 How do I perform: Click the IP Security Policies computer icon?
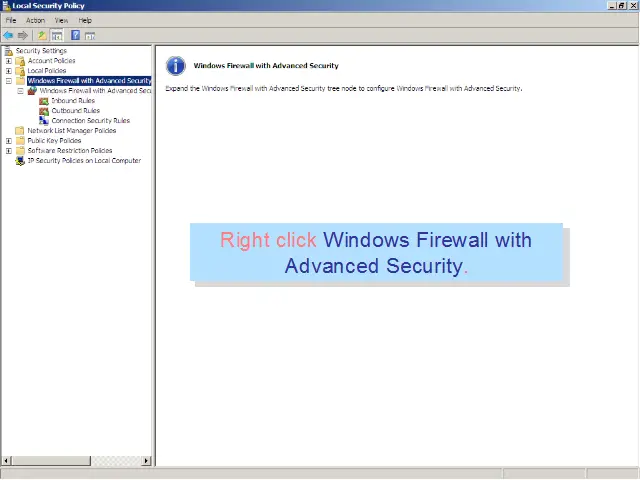20,161
